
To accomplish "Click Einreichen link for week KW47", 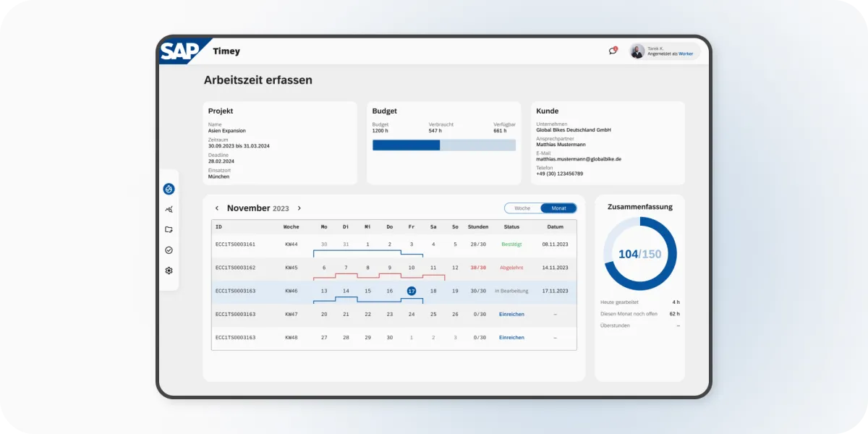I will point(511,314).
